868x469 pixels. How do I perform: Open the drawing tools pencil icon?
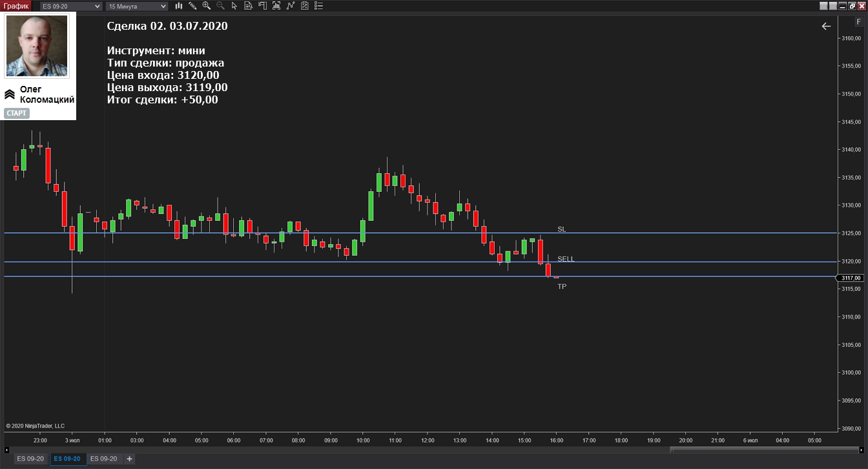pos(192,6)
